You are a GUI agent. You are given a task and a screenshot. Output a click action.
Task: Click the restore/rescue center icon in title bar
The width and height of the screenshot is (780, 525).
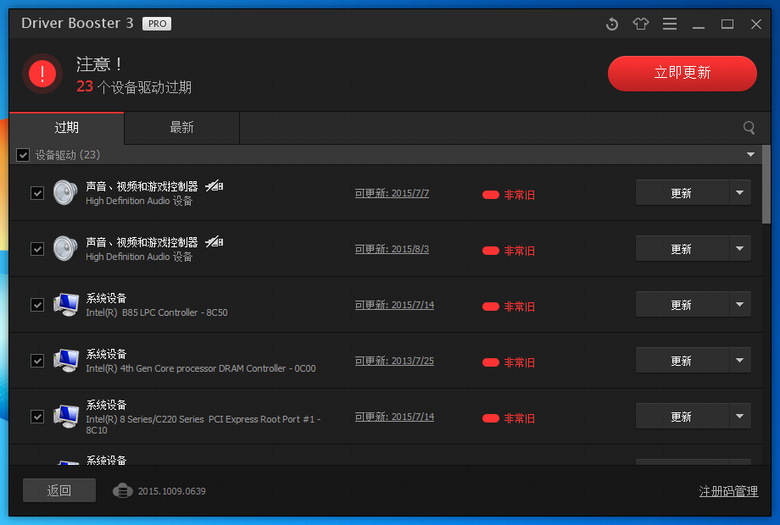coord(612,24)
